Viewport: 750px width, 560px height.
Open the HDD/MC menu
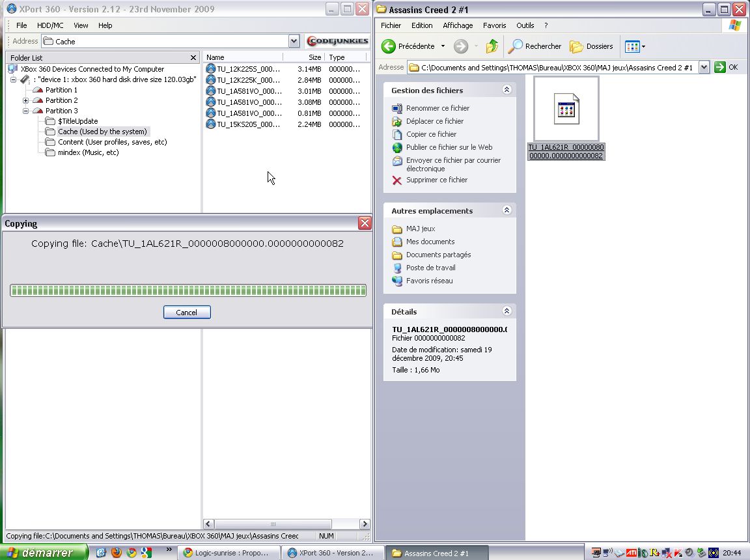50,25
